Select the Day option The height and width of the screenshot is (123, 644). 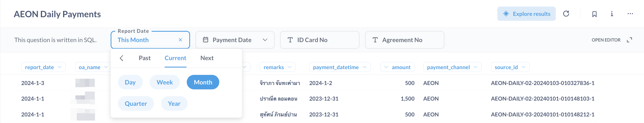(130, 82)
